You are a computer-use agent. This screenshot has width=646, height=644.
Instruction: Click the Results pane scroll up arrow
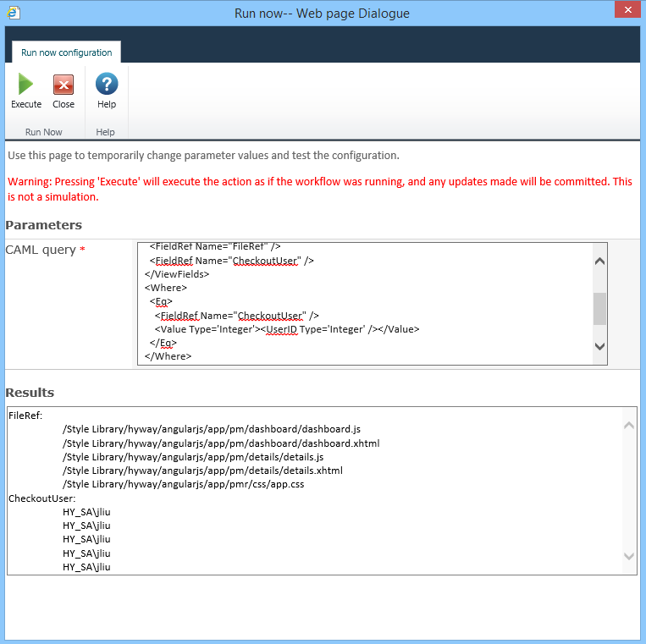(628, 427)
